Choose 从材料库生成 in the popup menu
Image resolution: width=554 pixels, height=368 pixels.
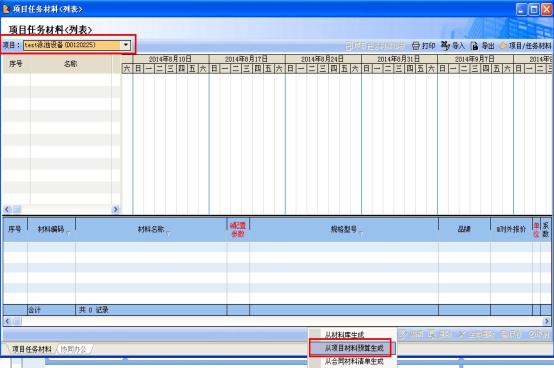pyautogui.click(x=344, y=334)
